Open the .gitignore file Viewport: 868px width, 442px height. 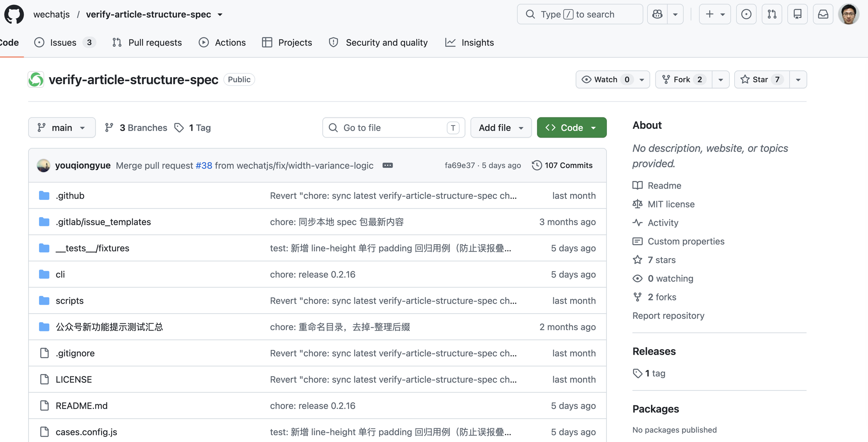75,353
